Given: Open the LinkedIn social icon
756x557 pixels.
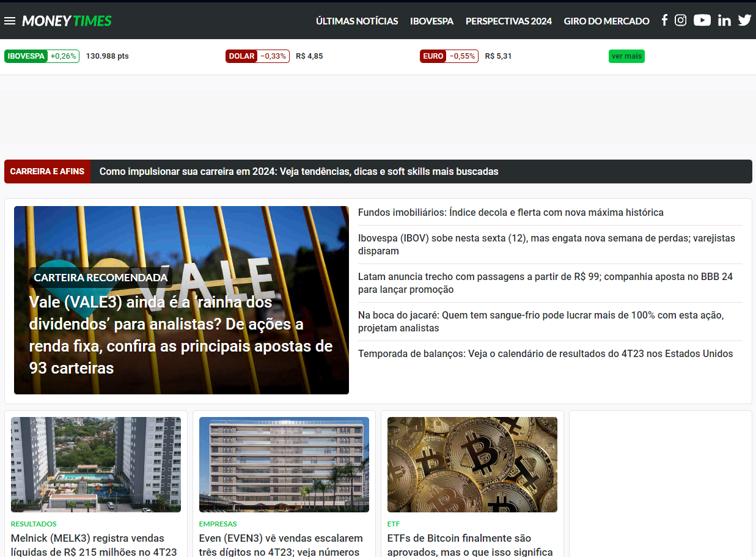Looking at the screenshot, I should [x=724, y=20].
